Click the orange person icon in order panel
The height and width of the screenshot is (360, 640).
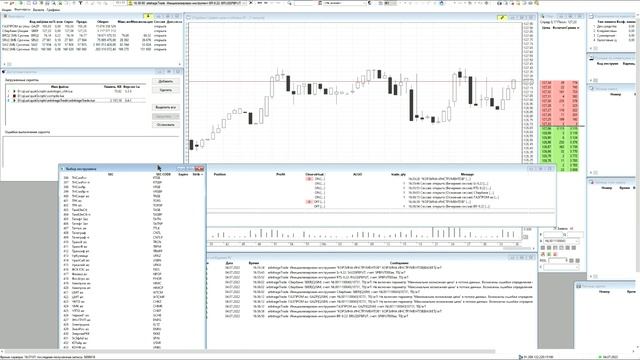click(x=543, y=254)
